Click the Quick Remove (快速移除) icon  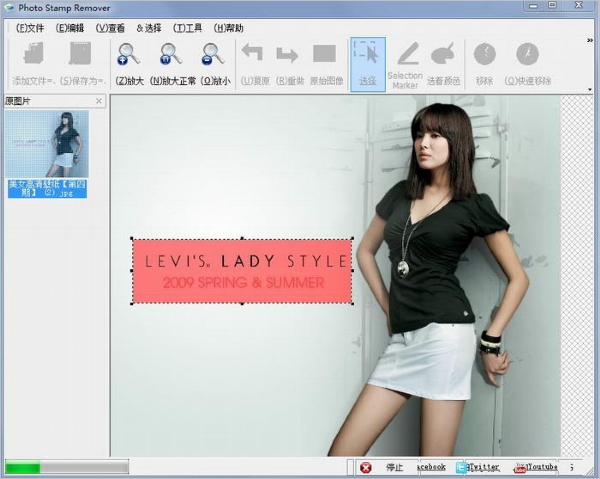coord(527,54)
